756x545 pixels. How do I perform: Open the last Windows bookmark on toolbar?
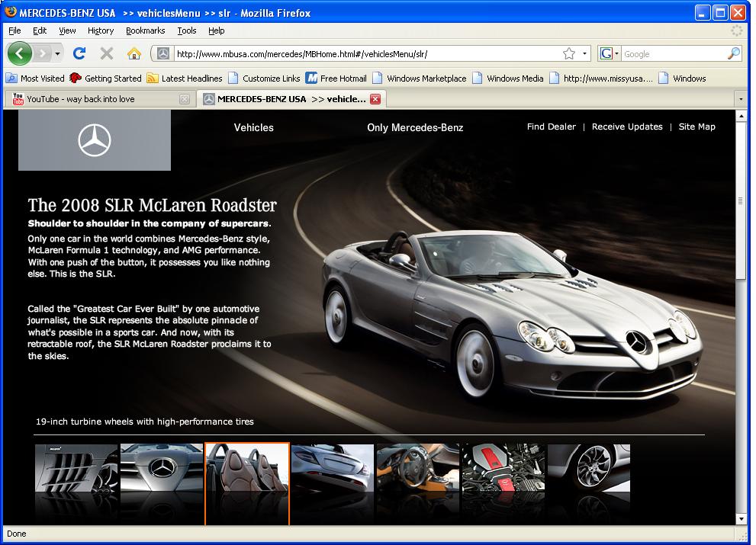click(x=682, y=78)
